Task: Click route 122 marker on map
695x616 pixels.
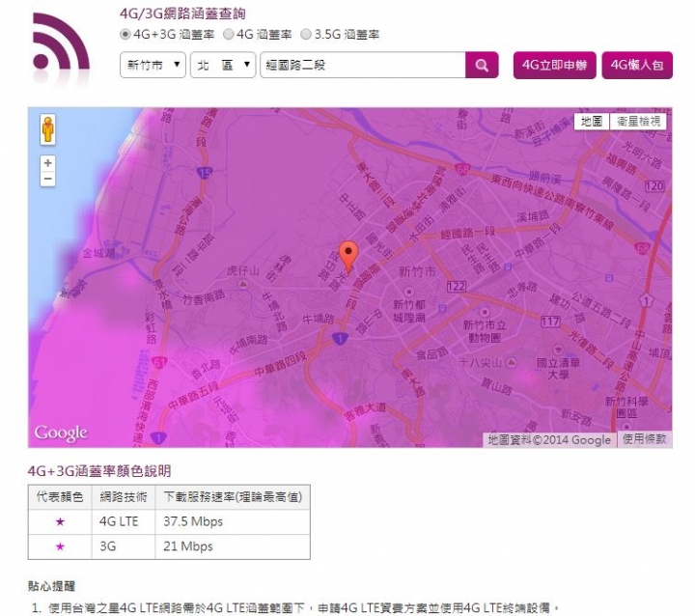Action: [x=456, y=287]
